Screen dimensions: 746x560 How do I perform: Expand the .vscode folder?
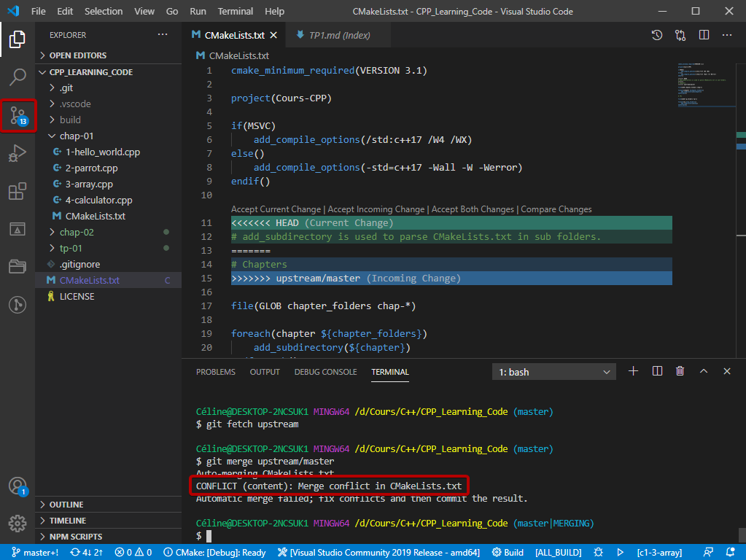pyautogui.click(x=109, y=104)
